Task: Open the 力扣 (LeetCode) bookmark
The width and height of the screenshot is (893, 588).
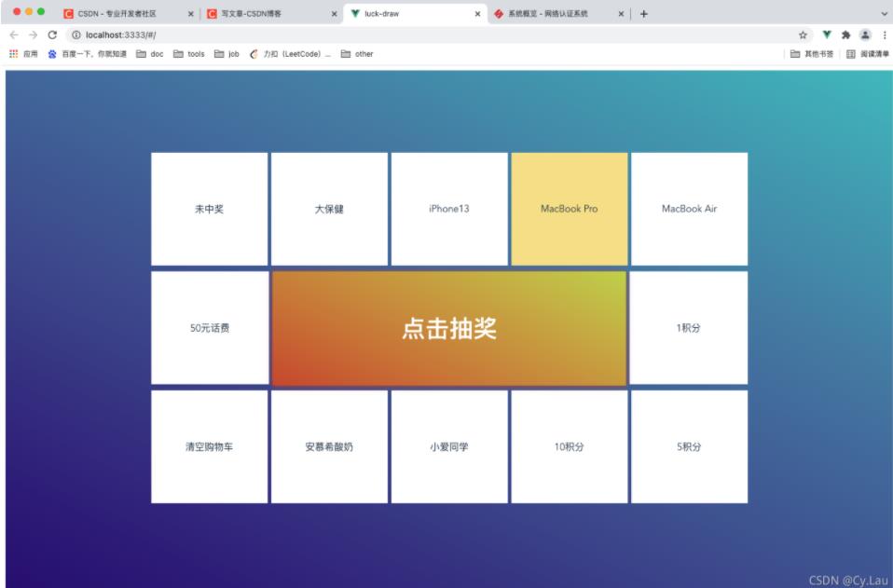Action: (290, 54)
